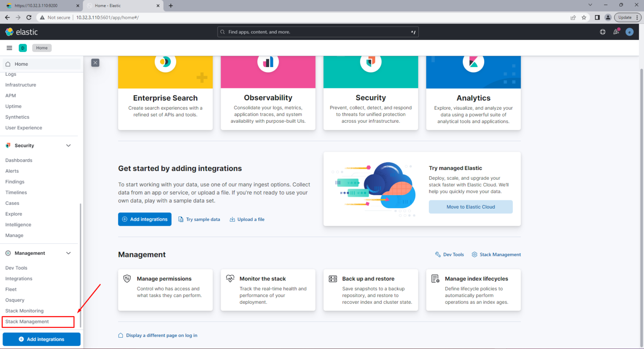Click the Find apps search field
Screen dimensions: 644x349
coord(317,31)
